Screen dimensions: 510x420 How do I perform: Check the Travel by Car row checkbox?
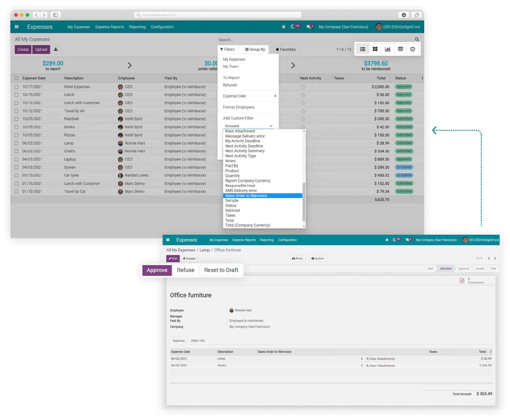click(16, 191)
